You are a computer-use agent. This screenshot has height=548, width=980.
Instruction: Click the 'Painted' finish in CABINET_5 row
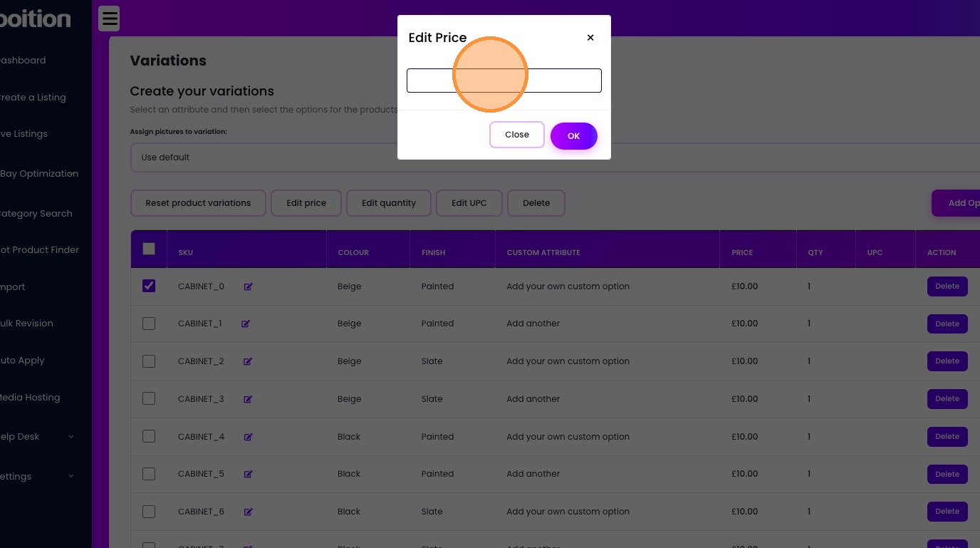click(437, 474)
